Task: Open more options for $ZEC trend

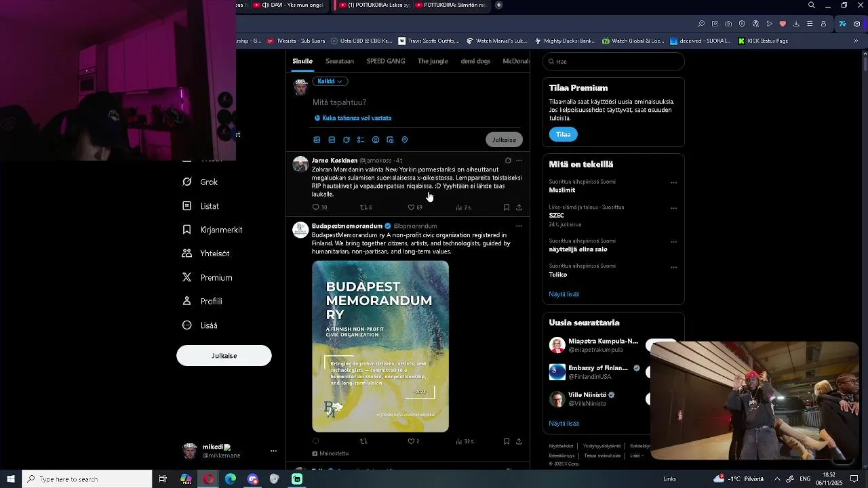Action: [x=673, y=208]
